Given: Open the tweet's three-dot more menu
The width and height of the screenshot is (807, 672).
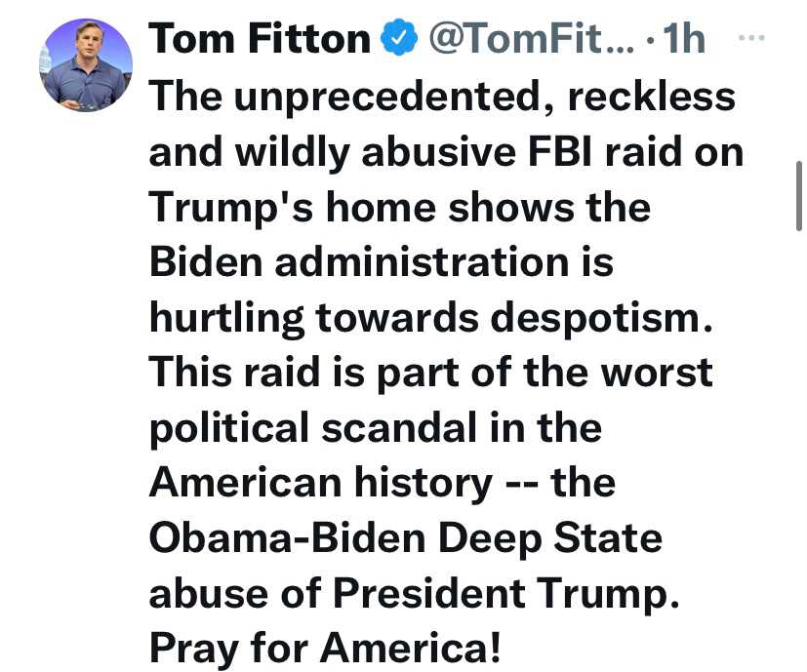Looking at the screenshot, I should pos(749,39).
